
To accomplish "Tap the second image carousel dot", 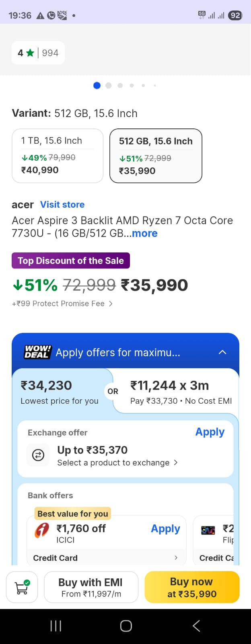I will point(109,85).
